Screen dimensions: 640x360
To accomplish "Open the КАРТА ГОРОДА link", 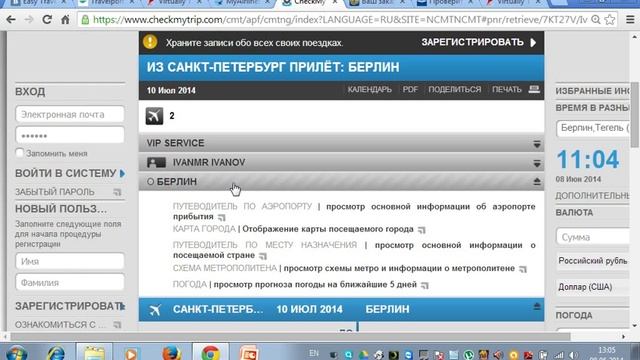I will [x=204, y=229].
